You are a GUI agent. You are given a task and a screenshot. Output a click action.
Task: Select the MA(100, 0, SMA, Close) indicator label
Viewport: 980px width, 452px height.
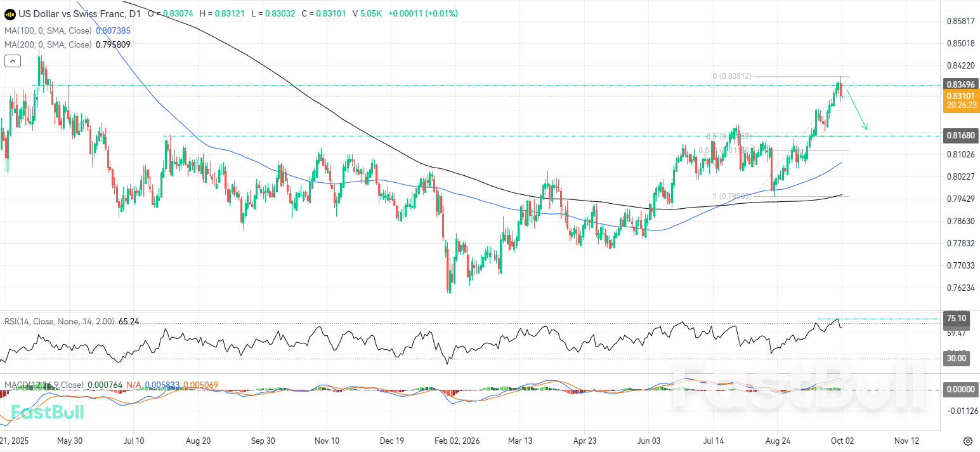tap(48, 30)
